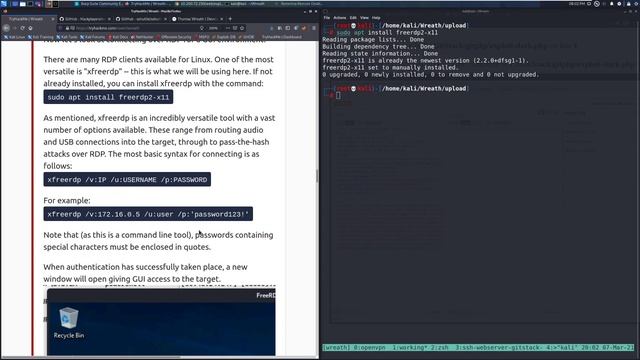
Task: Click the clock in system panel
Action: click(x=577, y=4)
